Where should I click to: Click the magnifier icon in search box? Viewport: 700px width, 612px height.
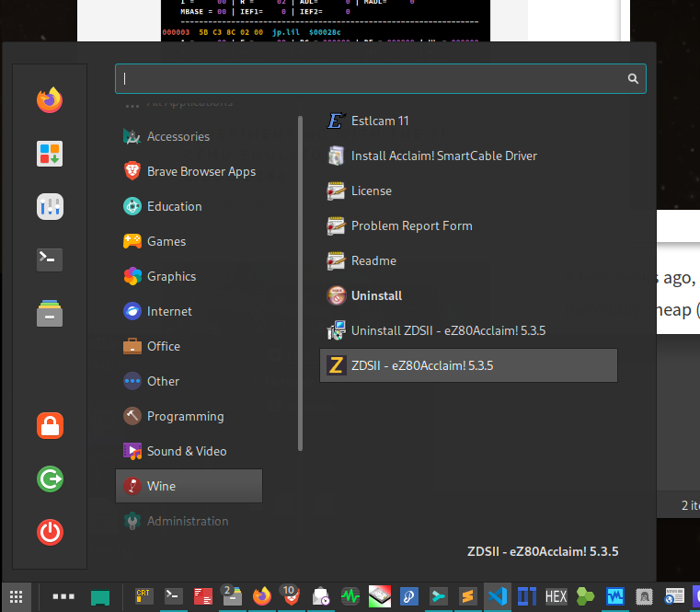point(633,78)
